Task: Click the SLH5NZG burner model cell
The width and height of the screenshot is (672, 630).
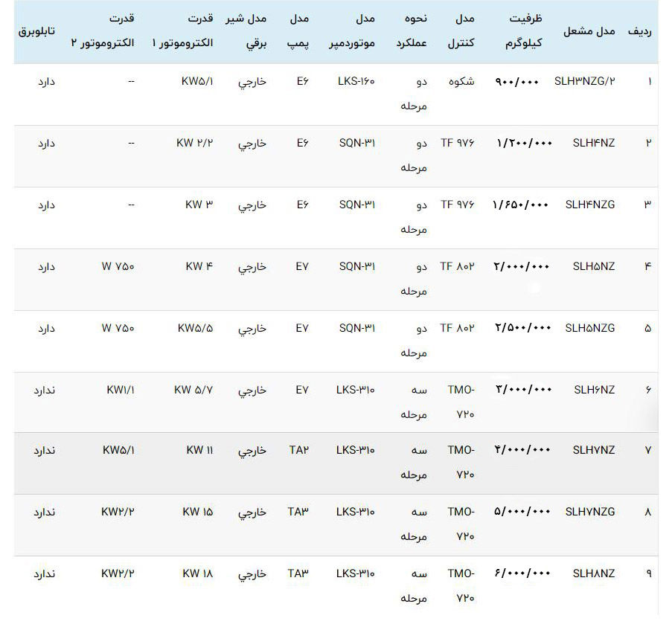Action: pyautogui.click(x=590, y=327)
